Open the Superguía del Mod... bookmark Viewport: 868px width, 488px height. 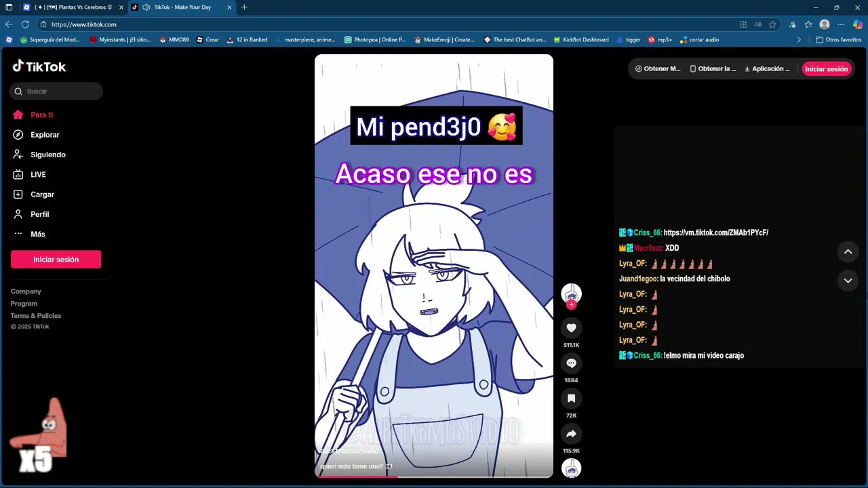[50, 40]
